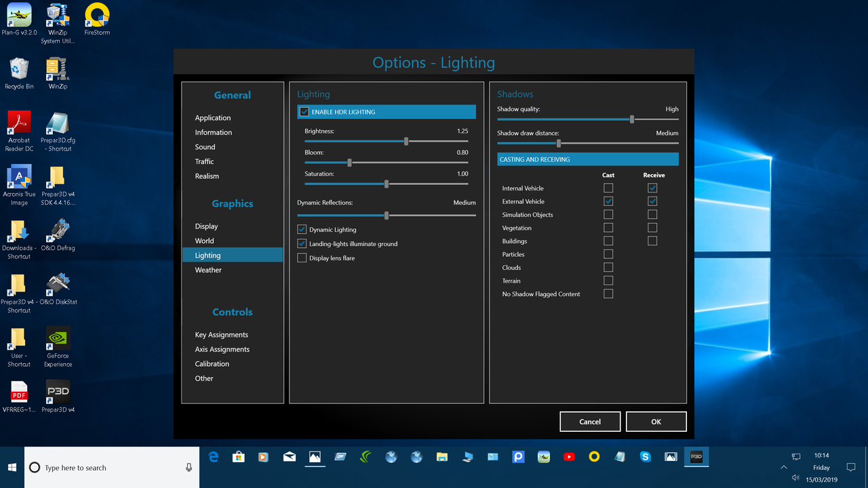Uncheck External Vehicle Receive shadows

(x=652, y=201)
